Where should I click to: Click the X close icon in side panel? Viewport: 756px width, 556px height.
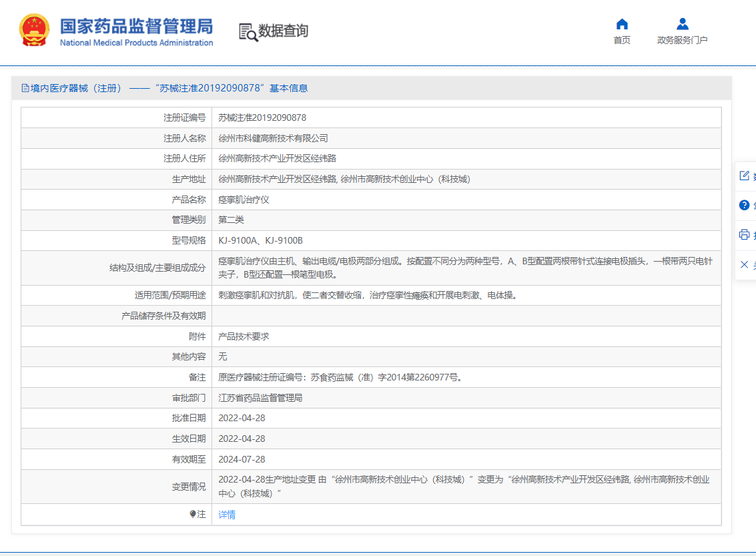coord(745,264)
